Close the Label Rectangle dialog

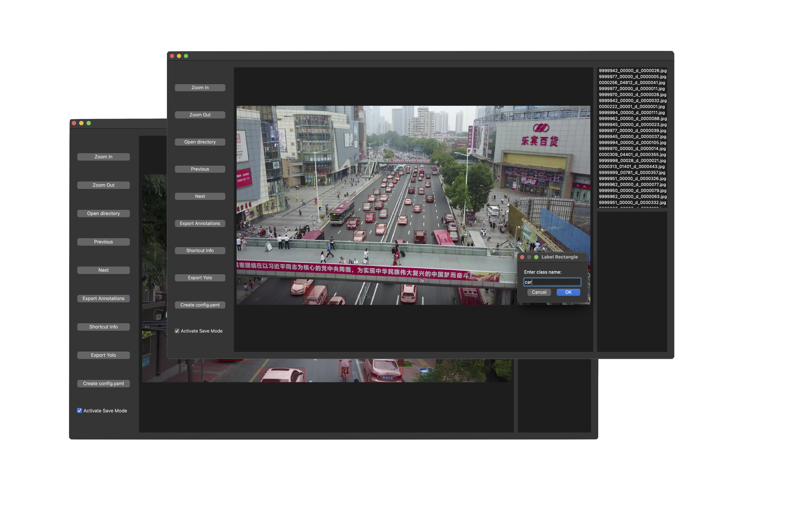pos(522,257)
